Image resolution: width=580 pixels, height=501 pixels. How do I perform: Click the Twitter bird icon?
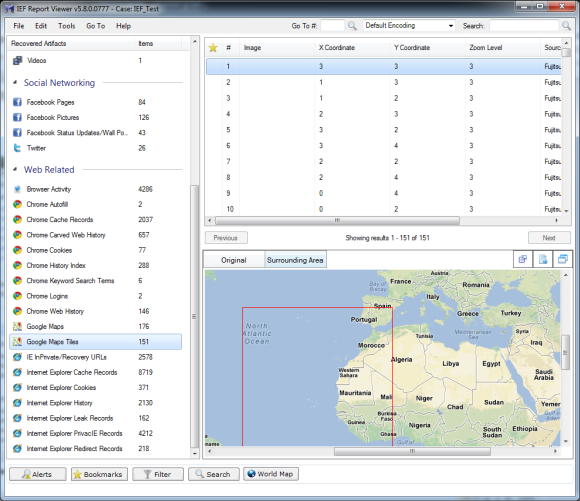pos(17,148)
